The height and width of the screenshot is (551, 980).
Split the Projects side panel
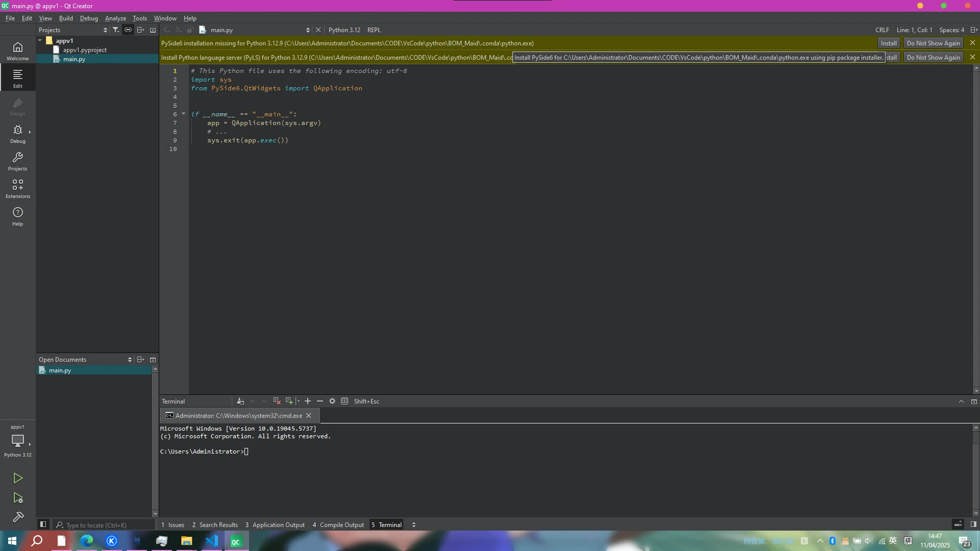pos(140,30)
